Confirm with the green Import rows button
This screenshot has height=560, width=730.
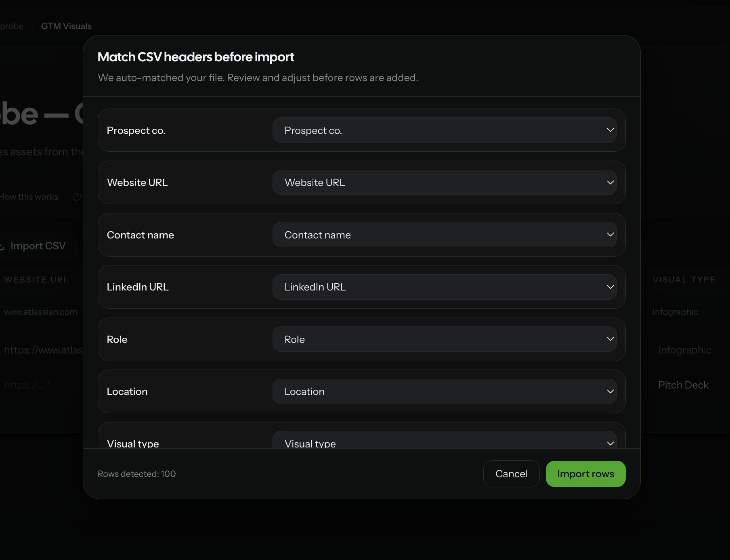click(x=585, y=474)
